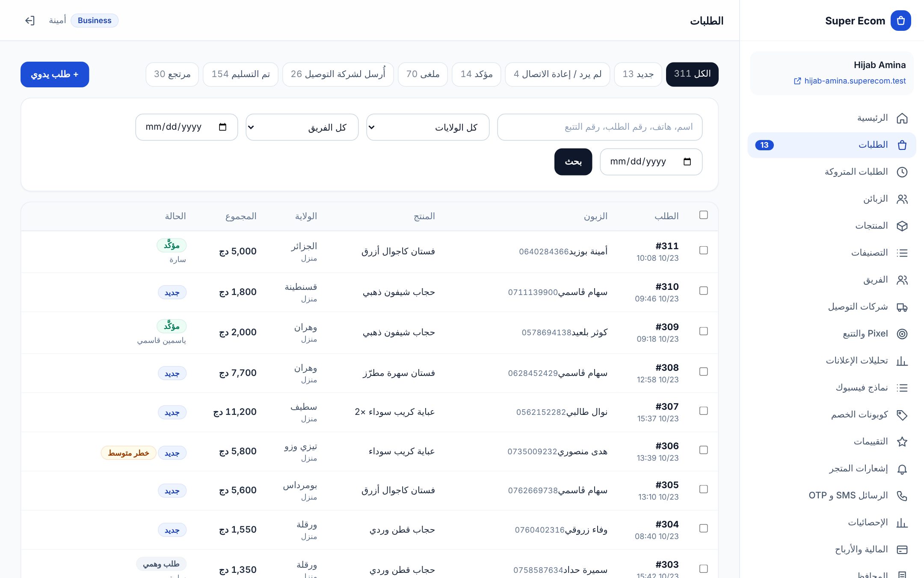924x578 pixels.
Task: Open the كل الولايات dropdown
Action: click(x=428, y=127)
